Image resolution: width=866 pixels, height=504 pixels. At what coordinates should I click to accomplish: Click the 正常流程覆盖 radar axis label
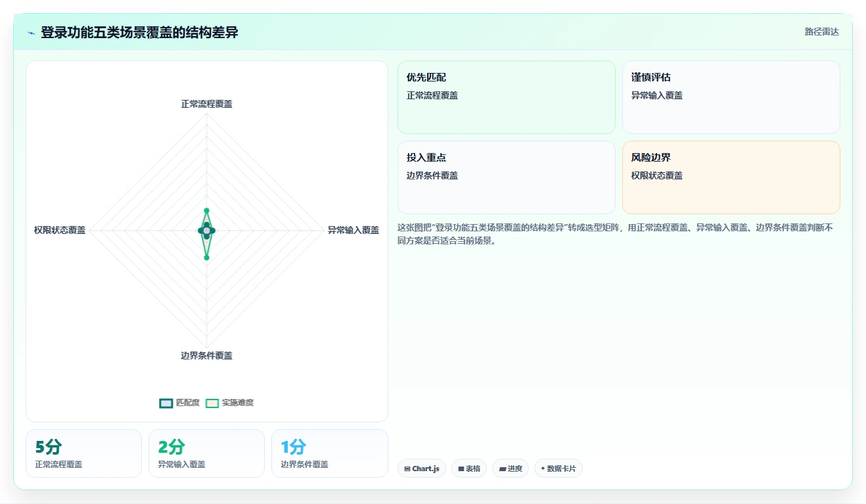[x=206, y=104]
